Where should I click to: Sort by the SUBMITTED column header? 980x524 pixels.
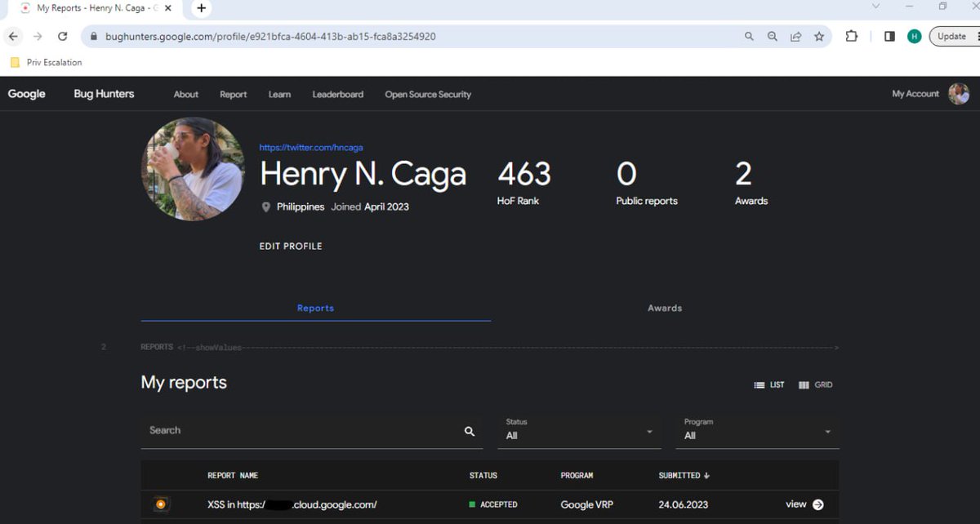[684, 476]
